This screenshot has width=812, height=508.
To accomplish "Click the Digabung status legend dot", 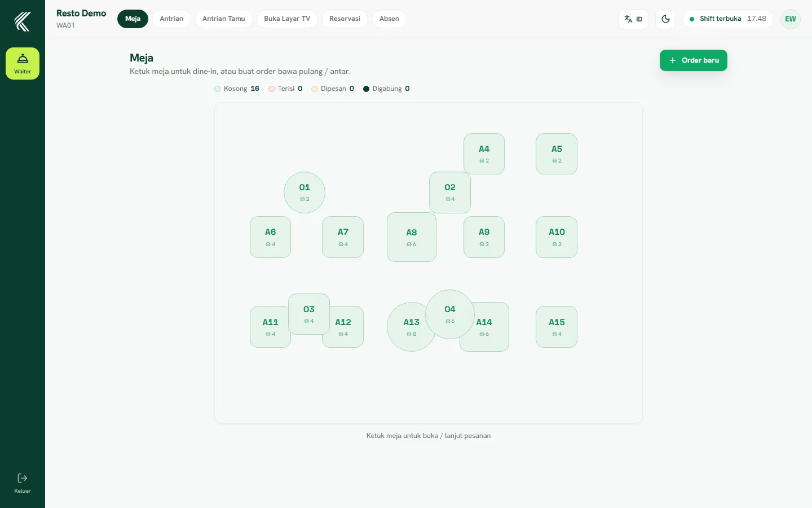I will point(366,89).
